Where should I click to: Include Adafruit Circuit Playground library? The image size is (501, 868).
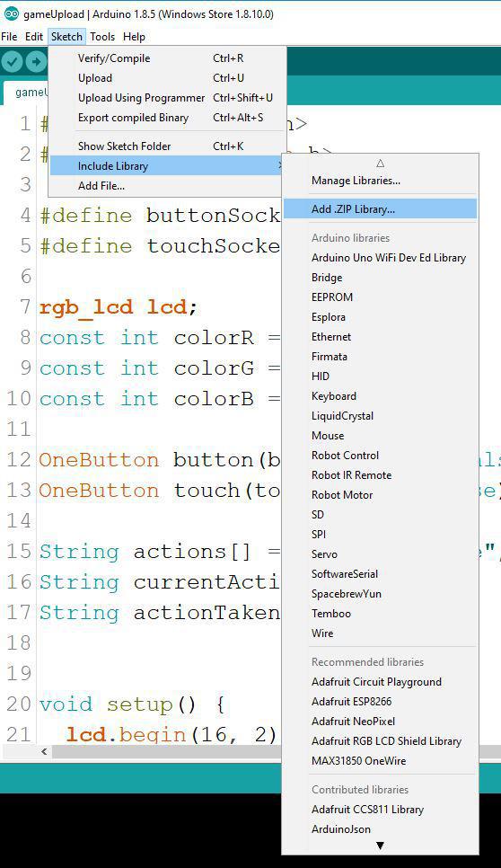tap(380, 682)
